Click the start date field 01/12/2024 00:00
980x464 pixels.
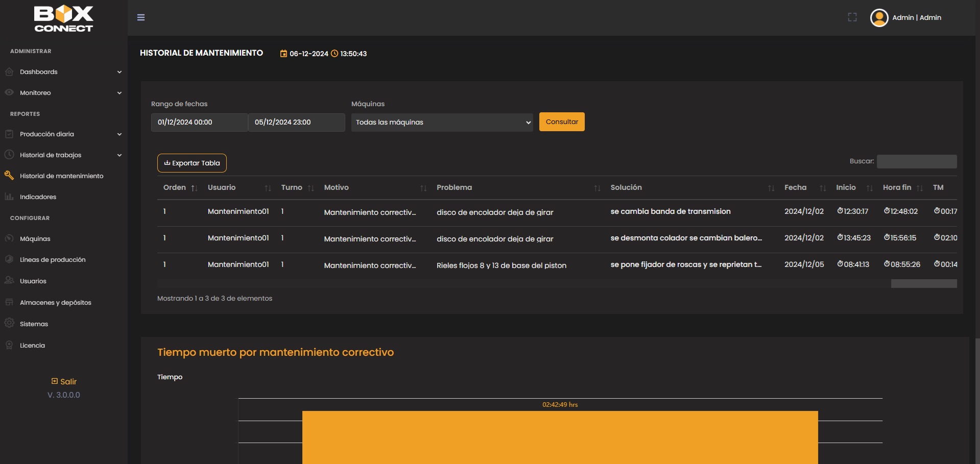[x=199, y=123]
